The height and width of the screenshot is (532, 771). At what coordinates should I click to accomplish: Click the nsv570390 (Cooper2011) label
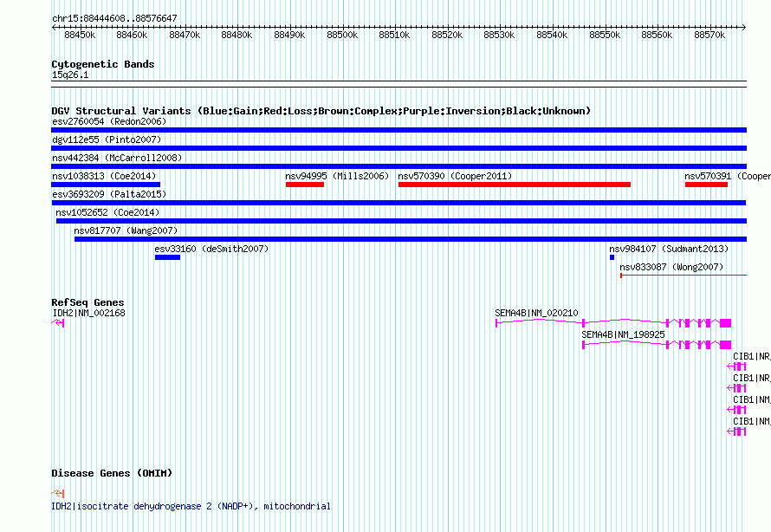pyautogui.click(x=455, y=176)
